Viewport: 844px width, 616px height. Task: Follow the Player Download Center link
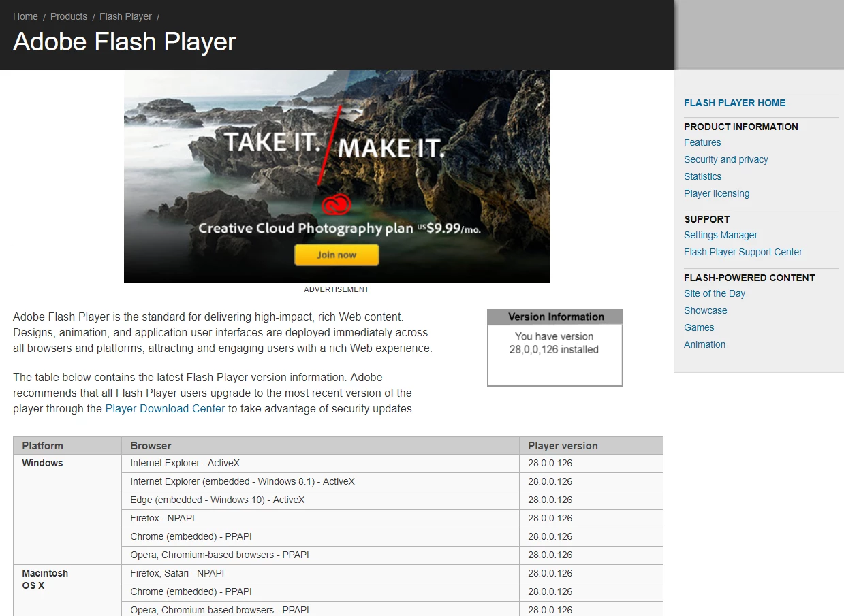pos(165,409)
